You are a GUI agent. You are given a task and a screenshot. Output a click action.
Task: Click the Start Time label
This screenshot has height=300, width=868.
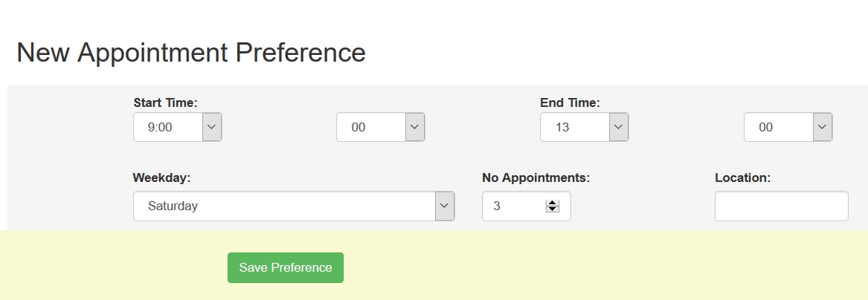165,102
